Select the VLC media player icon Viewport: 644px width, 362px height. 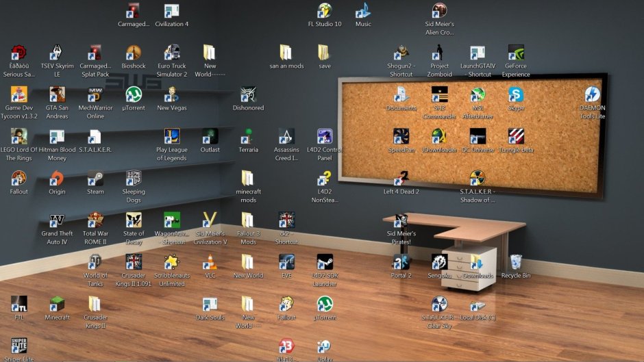pyautogui.click(x=210, y=262)
